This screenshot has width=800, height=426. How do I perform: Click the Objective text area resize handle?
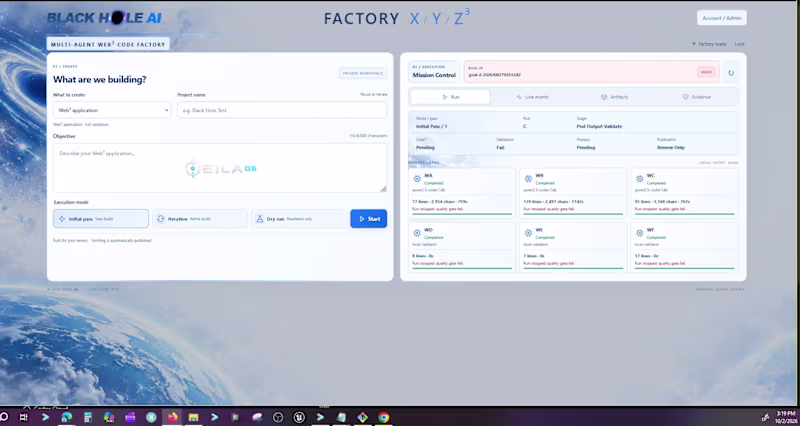click(x=383, y=189)
